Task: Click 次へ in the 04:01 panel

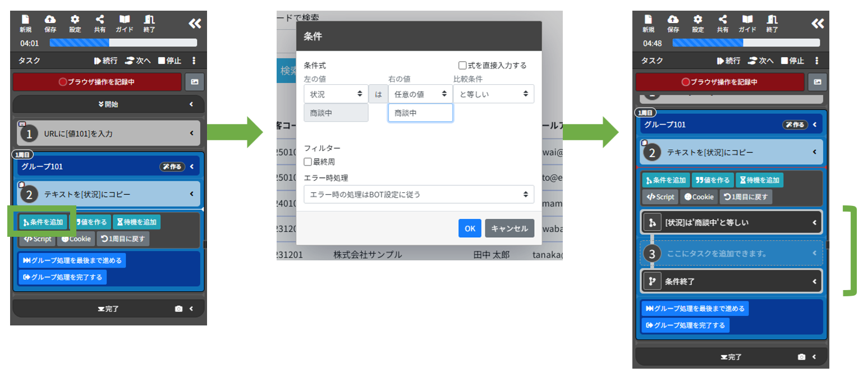Action: (137, 61)
